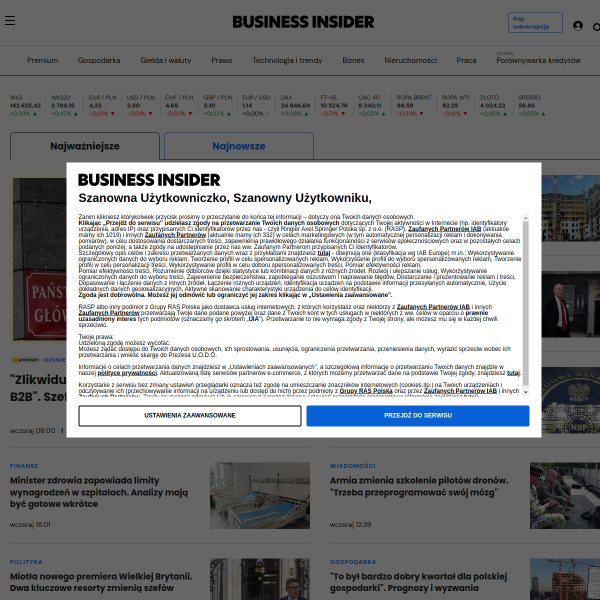The width and height of the screenshot is (600, 600).
Task: Click the POLITYKA category label
Action: tap(26, 562)
